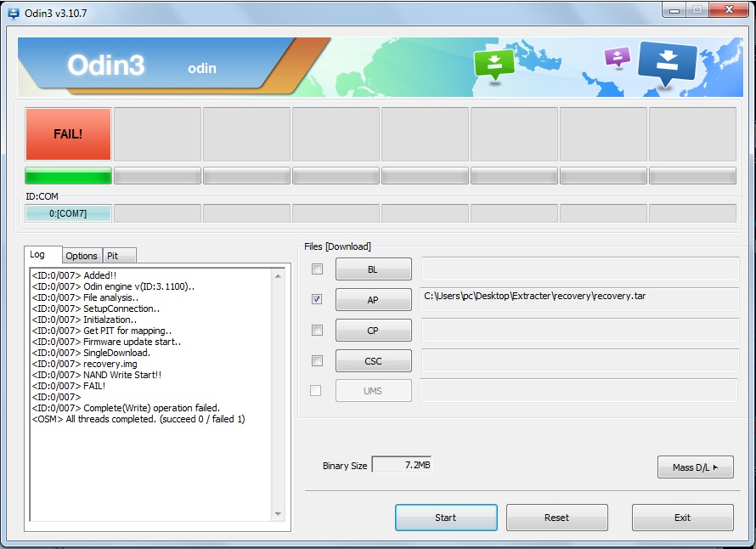
Task: Browse for an AP file
Action: click(374, 300)
